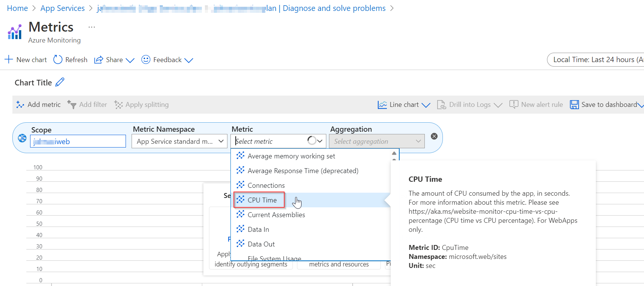Click the Unit: sec text

(x=422, y=265)
